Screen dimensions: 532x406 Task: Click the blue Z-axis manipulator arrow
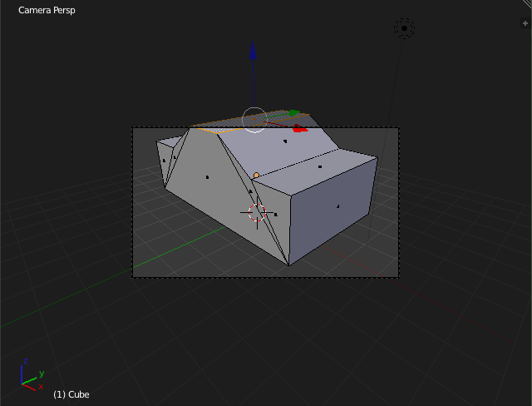(253, 52)
